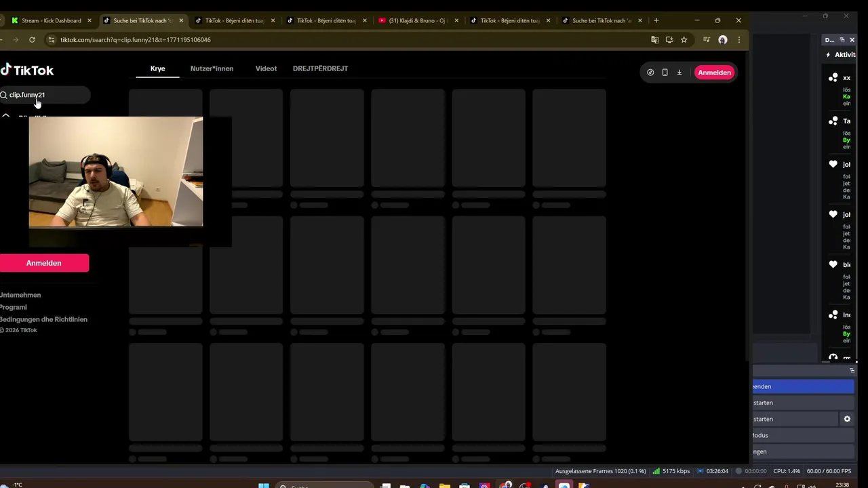Open the site information icon in address bar
868x488 pixels.
51,39
